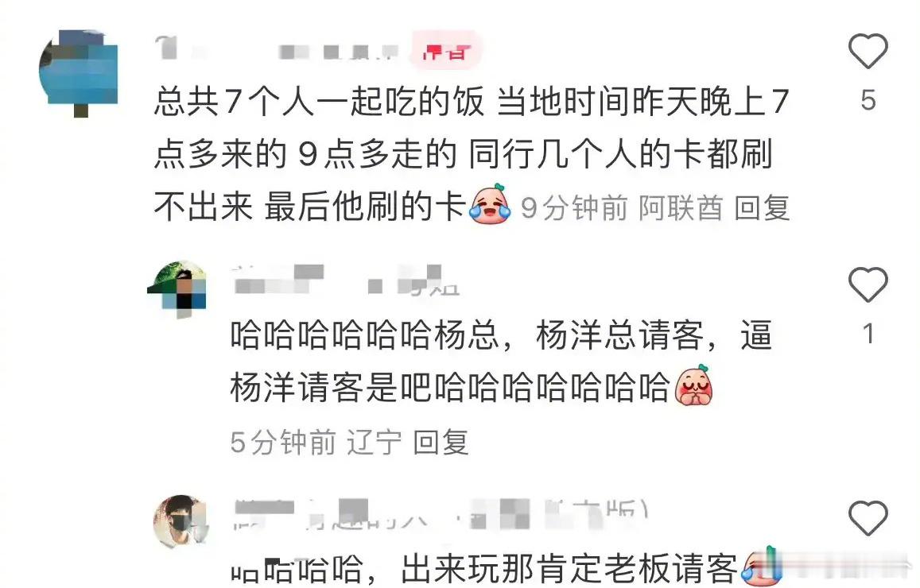
Task: Click the like count 5
Action: pos(868,100)
